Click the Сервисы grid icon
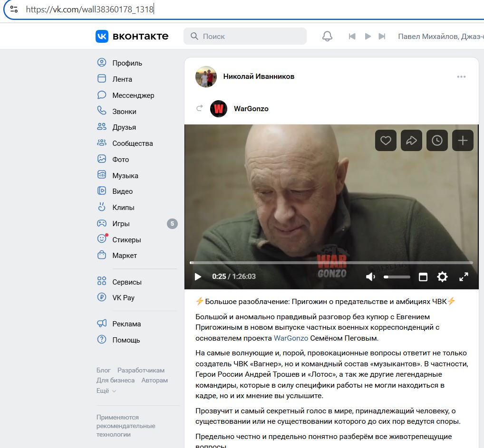The image size is (484, 448). [102, 281]
